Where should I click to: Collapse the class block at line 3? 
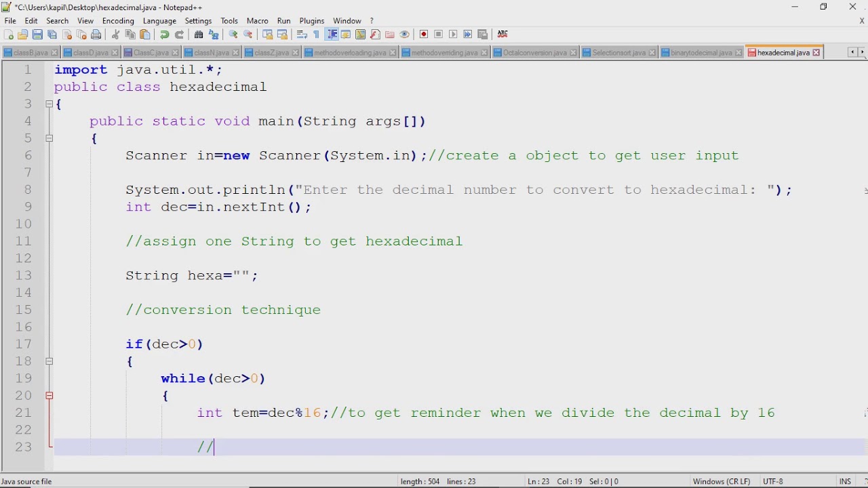click(x=49, y=104)
